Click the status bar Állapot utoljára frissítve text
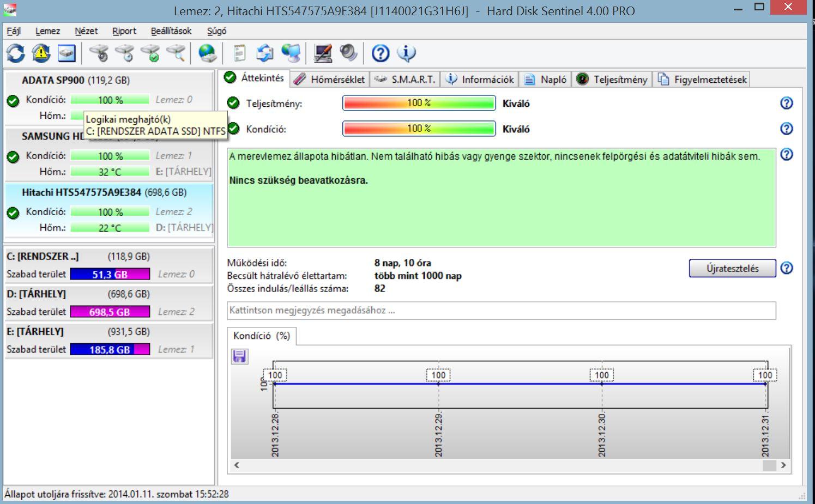The image size is (815, 504). (x=117, y=494)
